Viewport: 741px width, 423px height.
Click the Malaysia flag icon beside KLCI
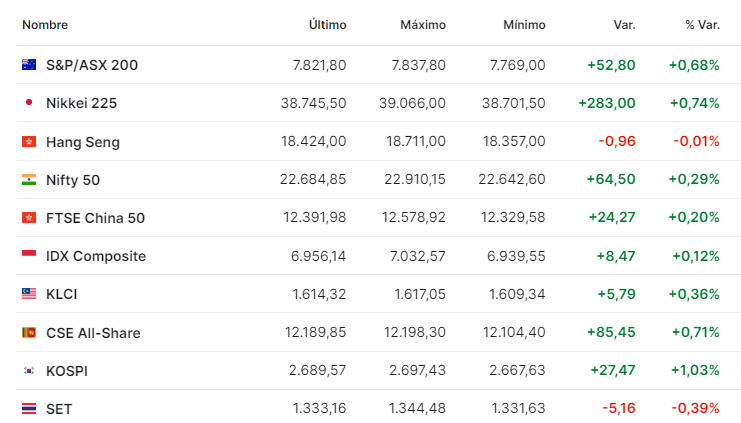click(29, 294)
